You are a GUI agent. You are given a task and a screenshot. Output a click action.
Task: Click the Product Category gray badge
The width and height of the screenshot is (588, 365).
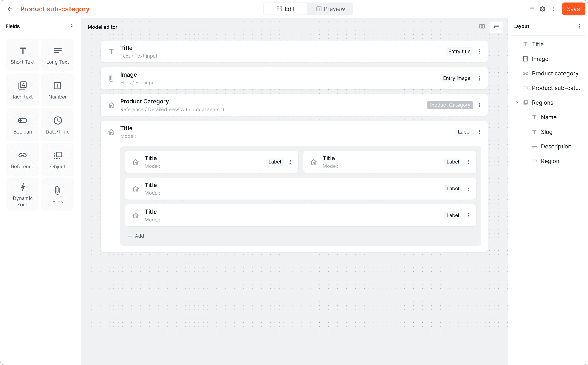tap(450, 105)
